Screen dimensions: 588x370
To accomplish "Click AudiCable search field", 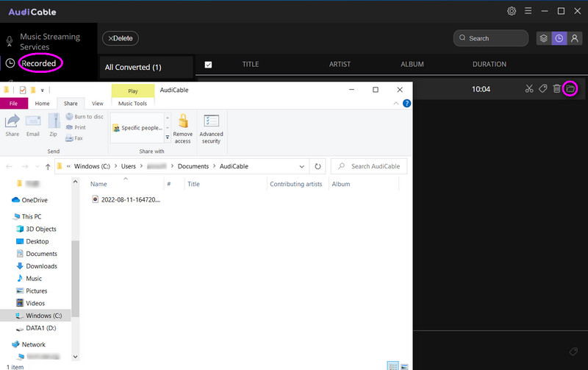I will coord(491,38).
